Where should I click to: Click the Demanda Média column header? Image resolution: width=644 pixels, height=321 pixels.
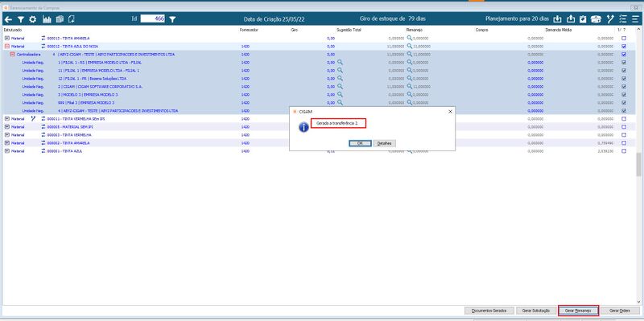click(559, 30)
